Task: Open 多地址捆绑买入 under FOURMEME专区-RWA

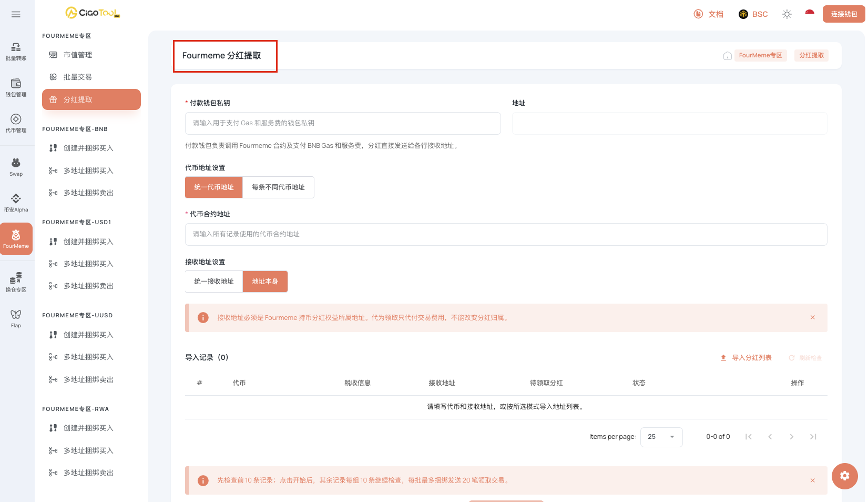Action: pyautogui.click(x=91, y=450)
